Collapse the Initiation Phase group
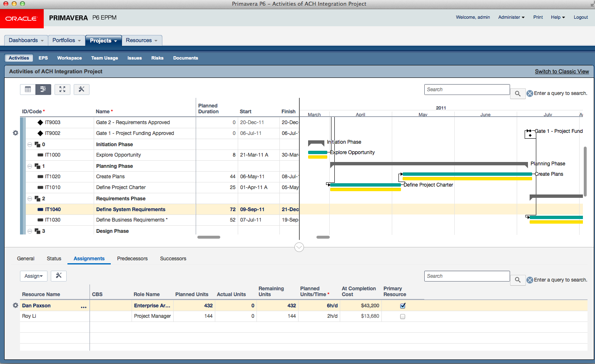This screenshot has width=595, height=364. pos(30,145)
